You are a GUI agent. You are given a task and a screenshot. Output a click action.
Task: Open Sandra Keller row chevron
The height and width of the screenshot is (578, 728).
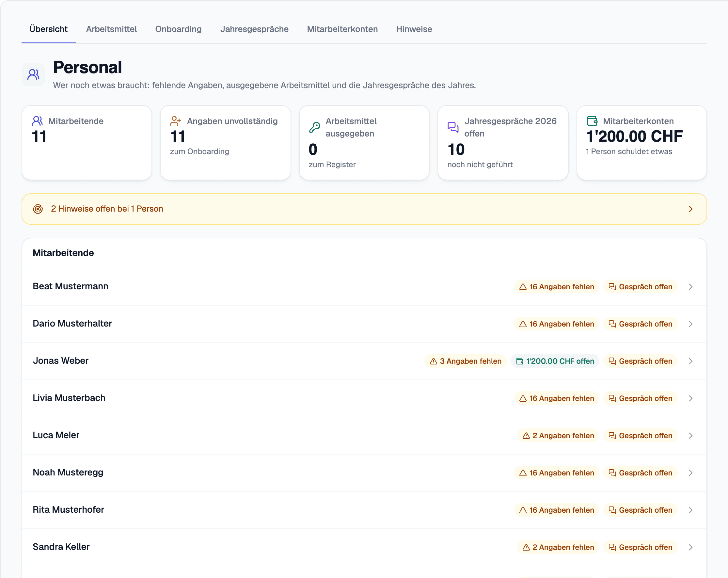tap(691, 547)
